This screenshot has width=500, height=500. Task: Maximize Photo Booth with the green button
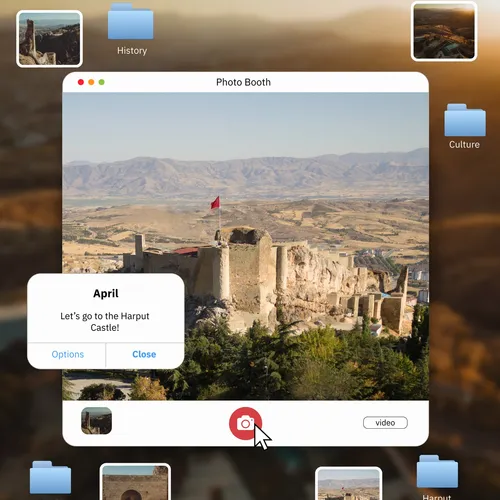[102, 82]
